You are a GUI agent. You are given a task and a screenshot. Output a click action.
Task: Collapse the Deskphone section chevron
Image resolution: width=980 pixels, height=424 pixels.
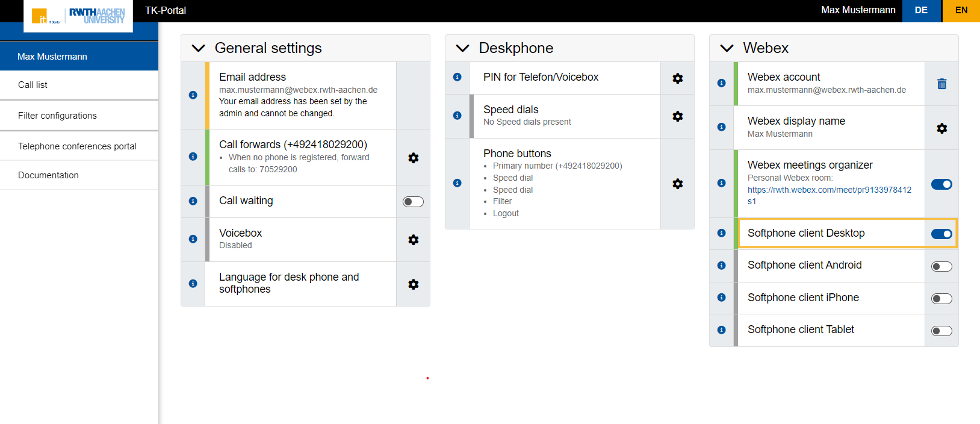click(x=462, y=48)
